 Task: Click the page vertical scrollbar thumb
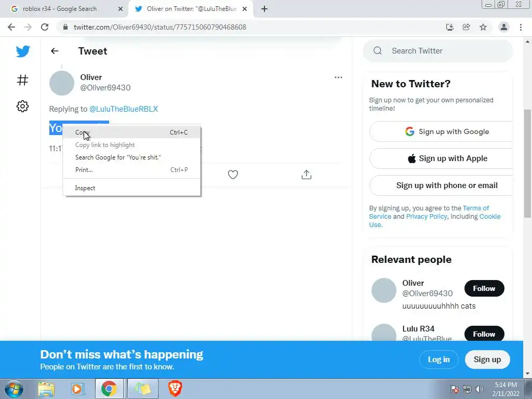pos(527,164)
